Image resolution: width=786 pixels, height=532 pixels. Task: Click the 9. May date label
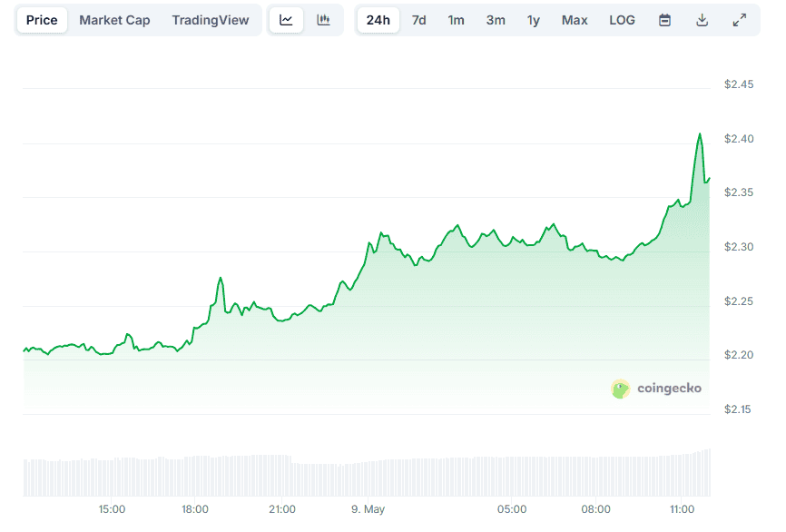pos(368,509)
